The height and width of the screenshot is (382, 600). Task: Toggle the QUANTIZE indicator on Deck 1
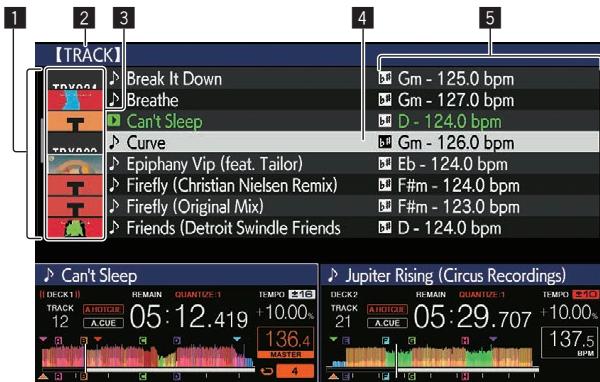(198, 294)
